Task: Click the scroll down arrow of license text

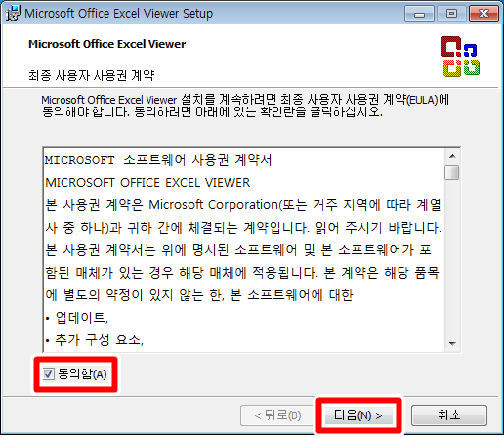Action: [x=452, y=343]
